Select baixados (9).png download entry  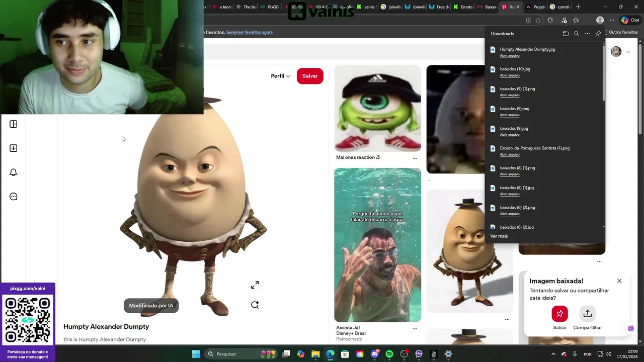pos(546,111)
